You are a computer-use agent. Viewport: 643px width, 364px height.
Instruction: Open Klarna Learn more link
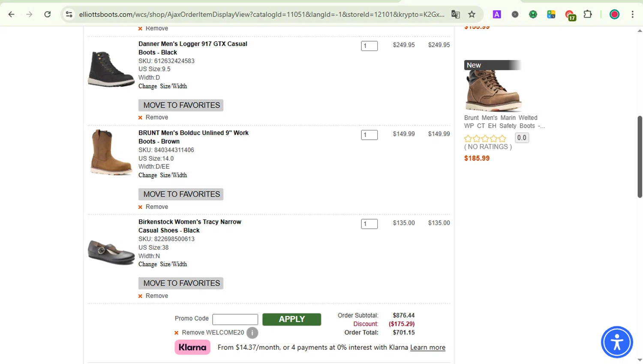[428, 347]
